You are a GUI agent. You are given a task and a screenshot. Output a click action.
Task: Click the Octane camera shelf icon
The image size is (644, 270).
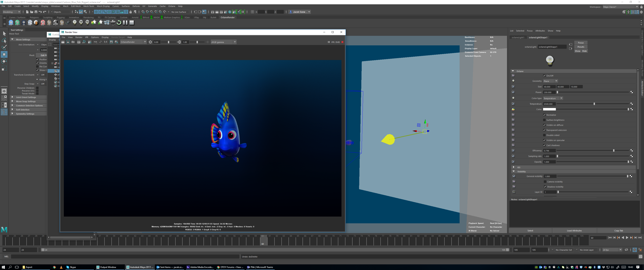click(x=68, y=22)
